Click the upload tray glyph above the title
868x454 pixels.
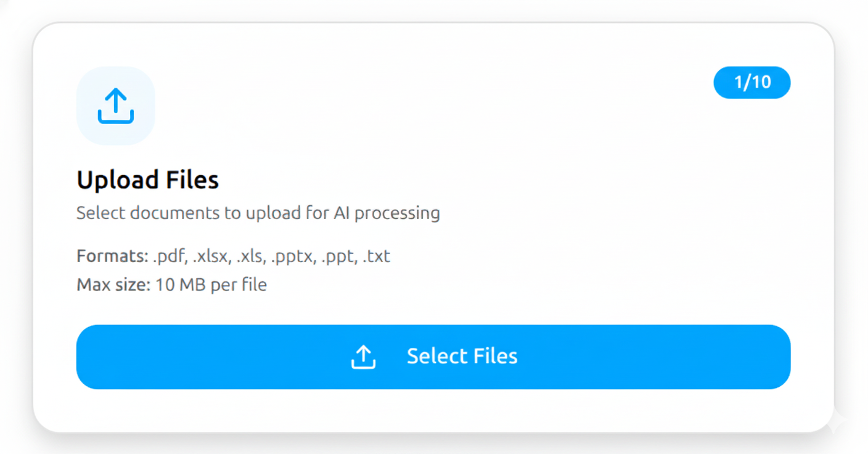pos(115,105)
